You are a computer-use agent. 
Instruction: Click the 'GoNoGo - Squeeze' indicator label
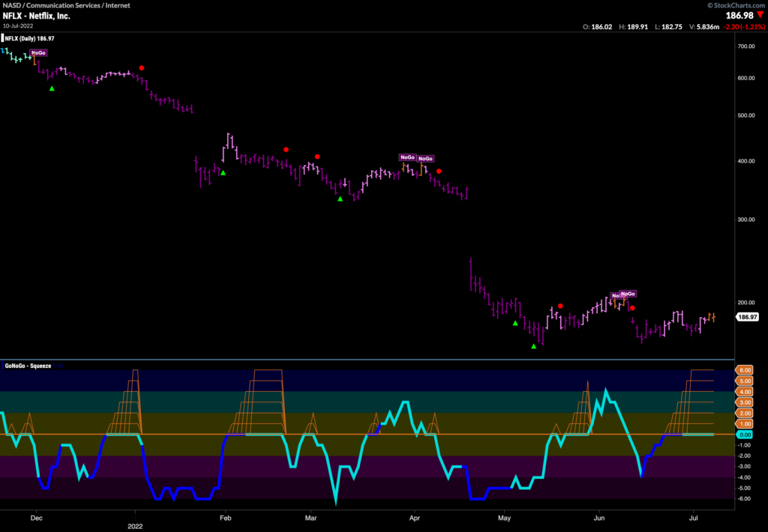tap(28, 366)
